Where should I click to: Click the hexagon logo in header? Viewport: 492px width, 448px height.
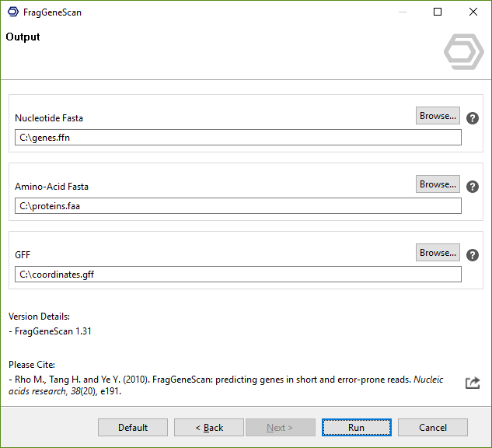tap(463, 52)
